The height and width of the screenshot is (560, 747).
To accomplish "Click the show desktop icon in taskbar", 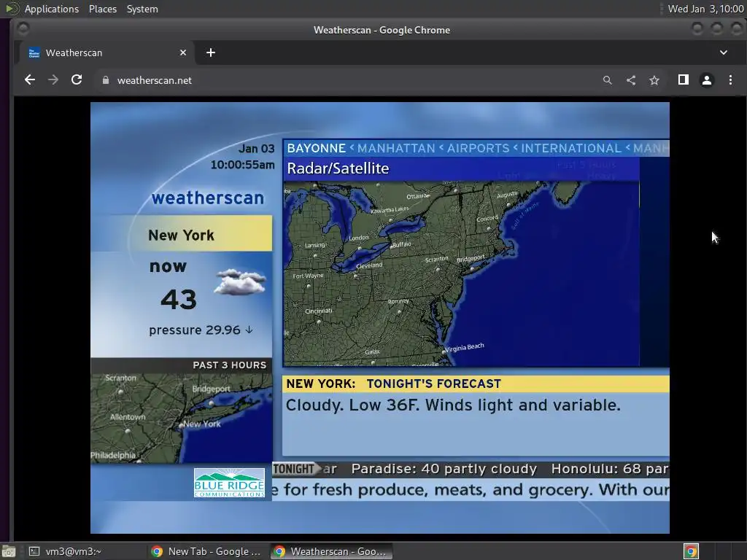I will click(x=9, y=551).
